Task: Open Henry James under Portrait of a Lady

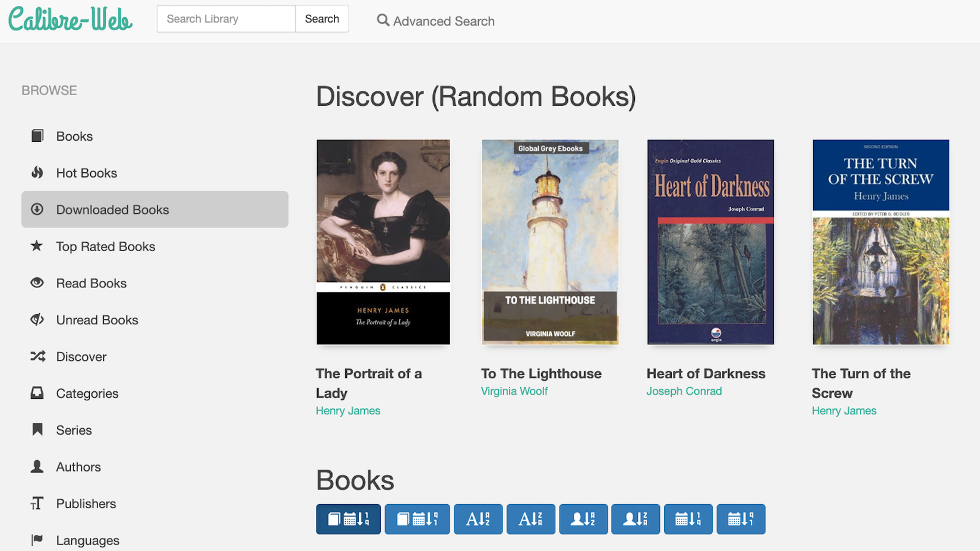Action: [x=348, y=410]
